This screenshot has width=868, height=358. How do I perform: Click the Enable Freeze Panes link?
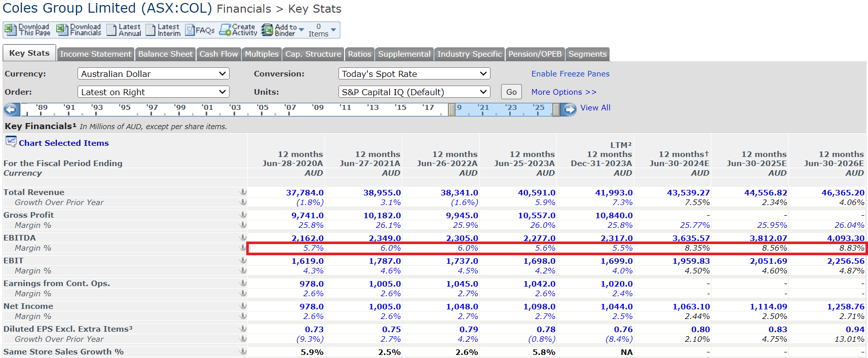(570, 74)
